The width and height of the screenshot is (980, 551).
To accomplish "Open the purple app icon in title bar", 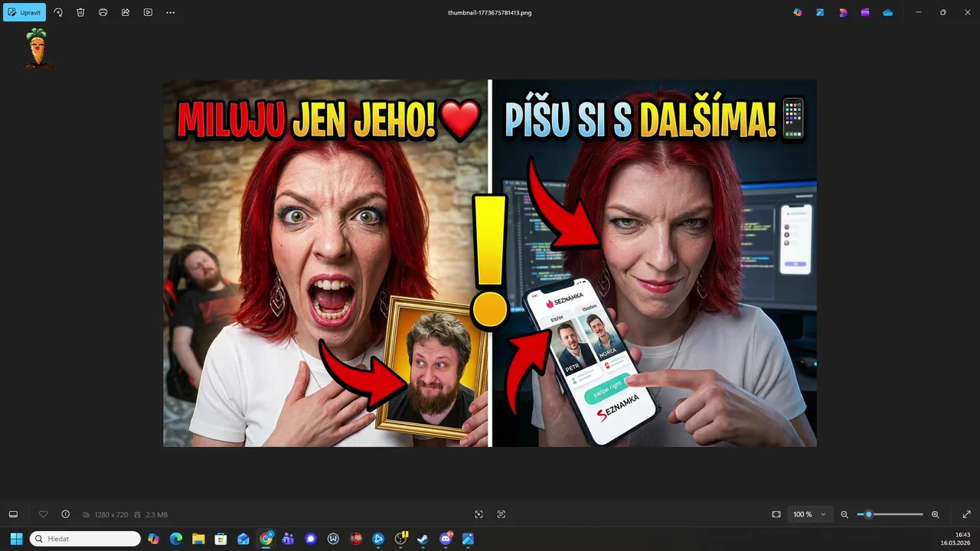I will click(865, 12).
